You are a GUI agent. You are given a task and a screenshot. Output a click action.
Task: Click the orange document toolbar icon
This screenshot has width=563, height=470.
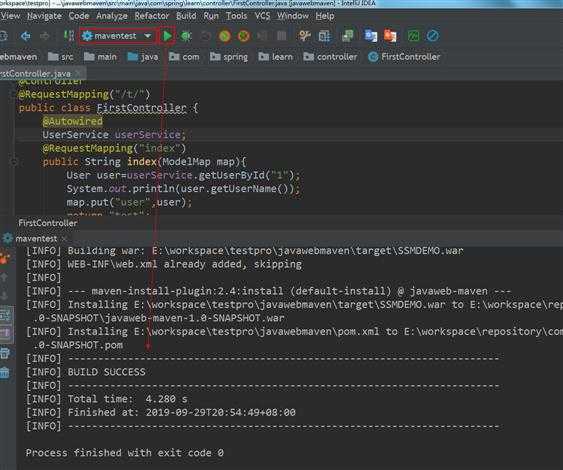point(390,36)
